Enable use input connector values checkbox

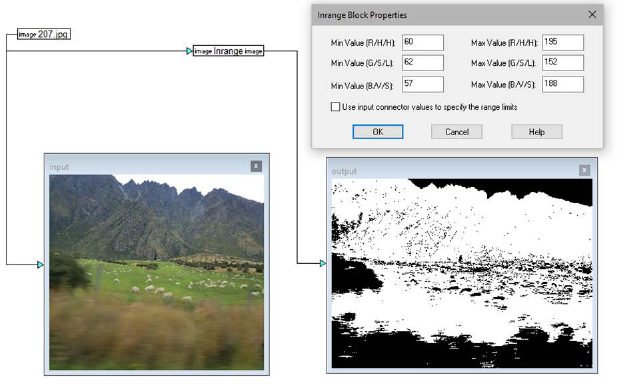336,107
